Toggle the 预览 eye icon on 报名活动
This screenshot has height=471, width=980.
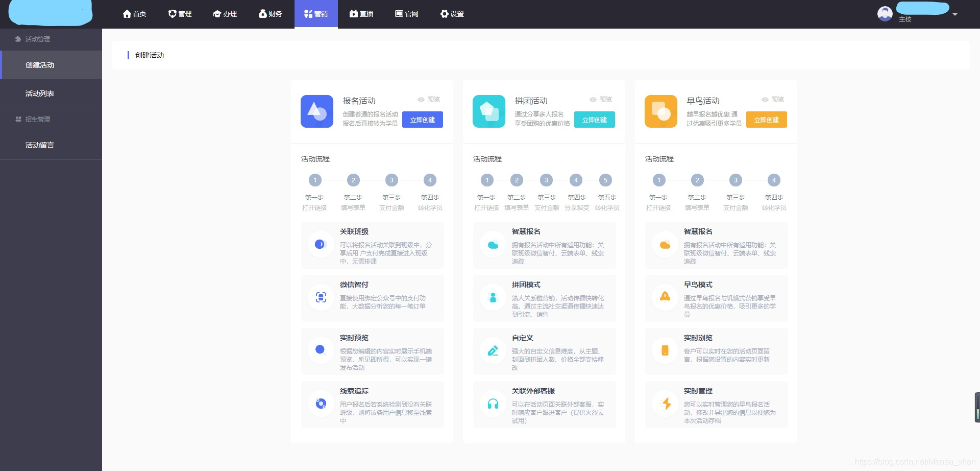421,100
